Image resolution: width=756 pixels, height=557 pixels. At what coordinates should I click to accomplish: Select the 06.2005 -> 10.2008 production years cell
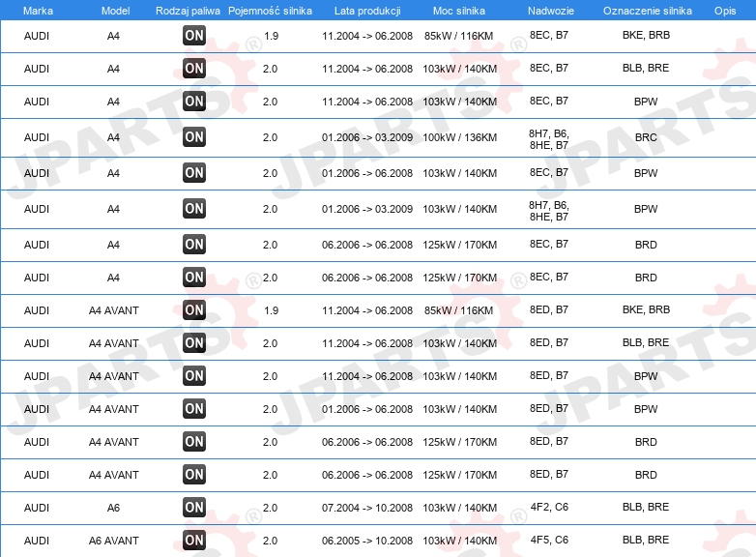point(367,541)
